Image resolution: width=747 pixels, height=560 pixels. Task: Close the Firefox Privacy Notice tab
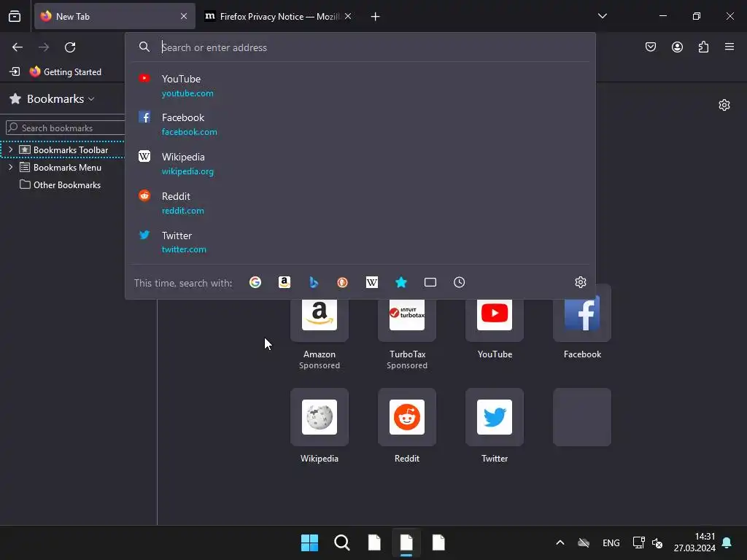pos(348,16)
